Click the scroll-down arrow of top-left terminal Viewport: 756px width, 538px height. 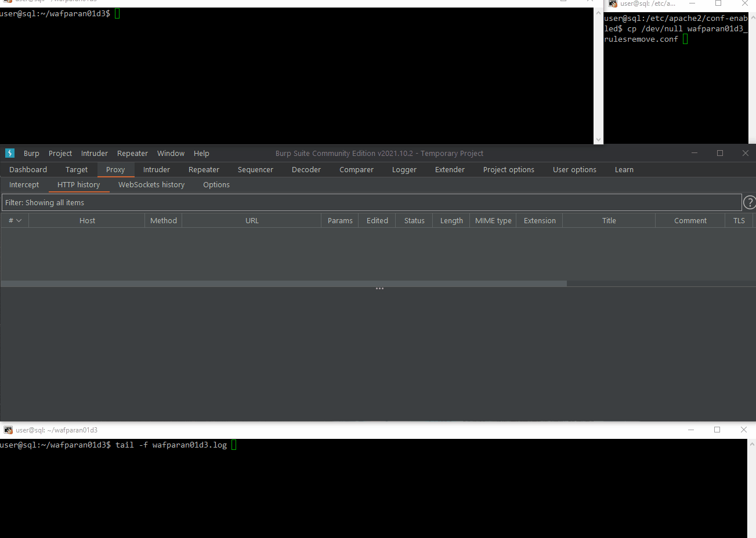(599, 140)
